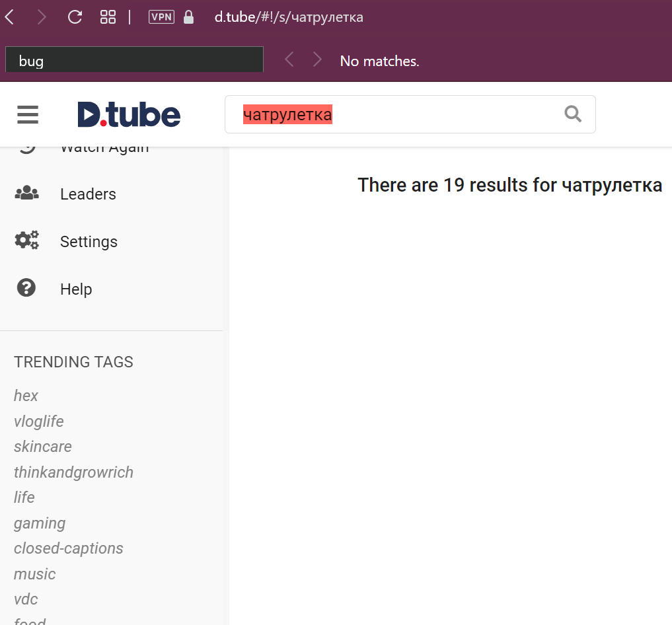Click the search magnifier icon
Image resolution: width=672 pixels, height=625 pixels.
pos(572,114)
